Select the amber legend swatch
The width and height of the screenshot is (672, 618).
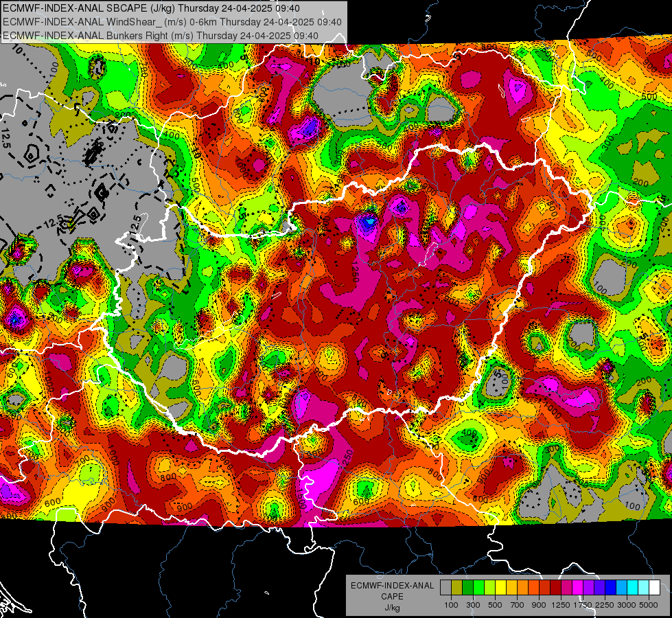[x=511, y=588]
